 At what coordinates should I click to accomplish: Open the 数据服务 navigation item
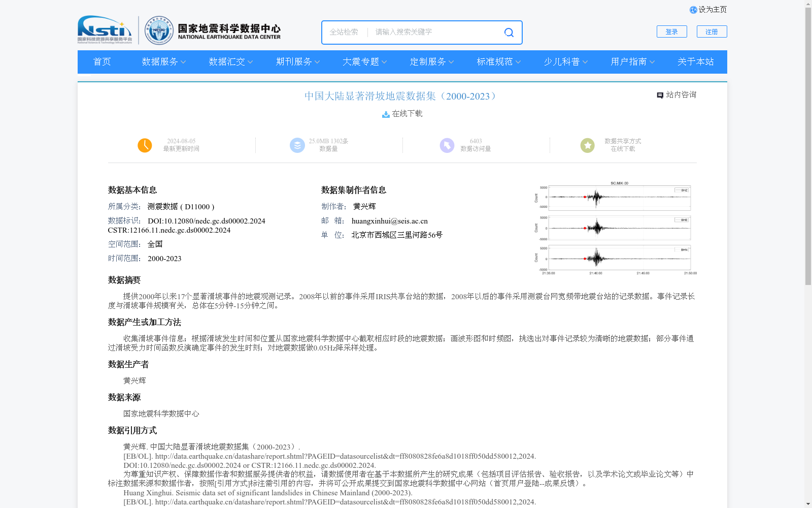[x=160, y=62]
